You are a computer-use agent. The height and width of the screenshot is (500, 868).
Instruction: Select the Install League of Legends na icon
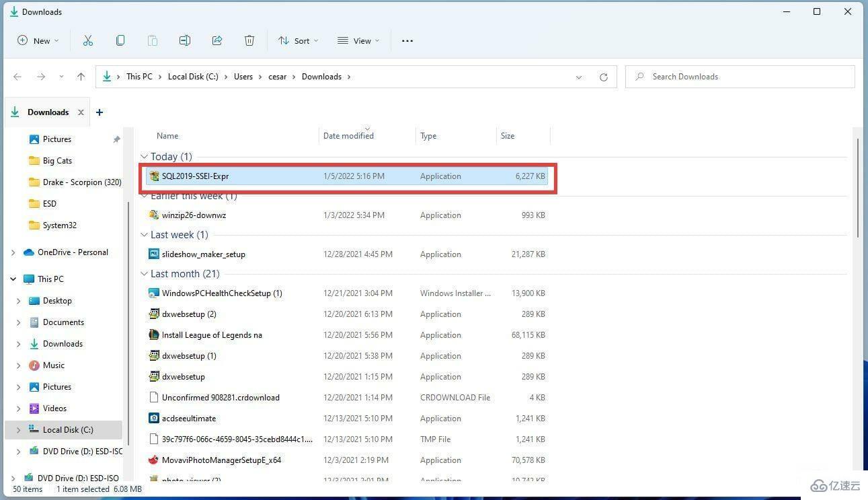coord(154,335)
